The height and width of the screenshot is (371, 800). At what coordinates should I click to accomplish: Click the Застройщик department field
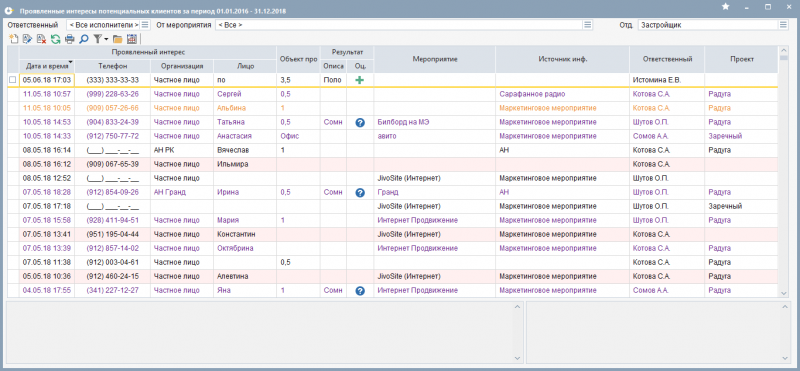(x=708, y=24)
